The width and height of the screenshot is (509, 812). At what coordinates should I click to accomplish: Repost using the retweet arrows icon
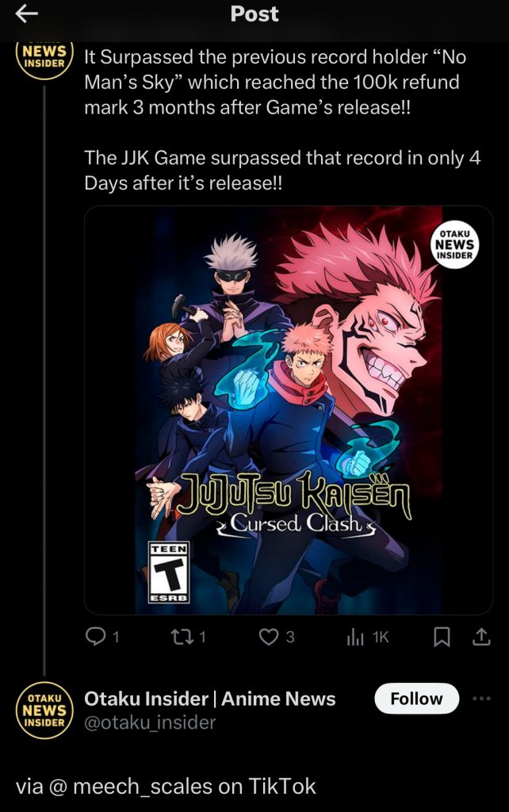[x=182, y=637]
